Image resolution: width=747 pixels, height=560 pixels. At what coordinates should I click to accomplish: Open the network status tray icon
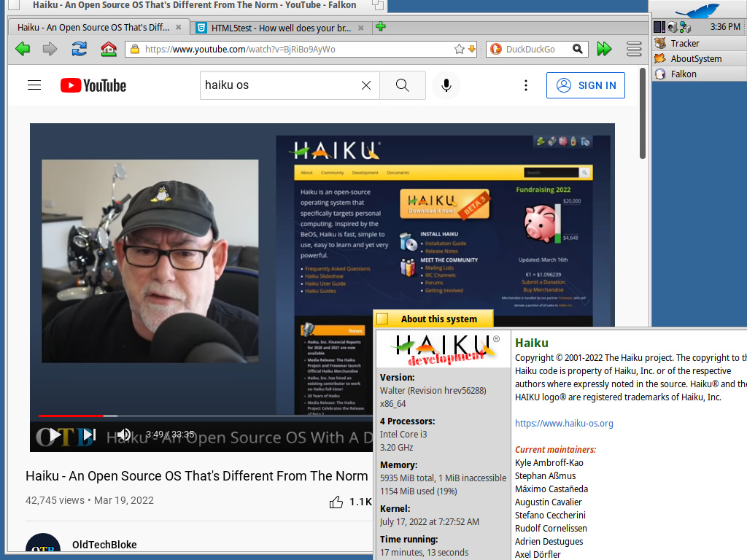(x=685, y=27)
